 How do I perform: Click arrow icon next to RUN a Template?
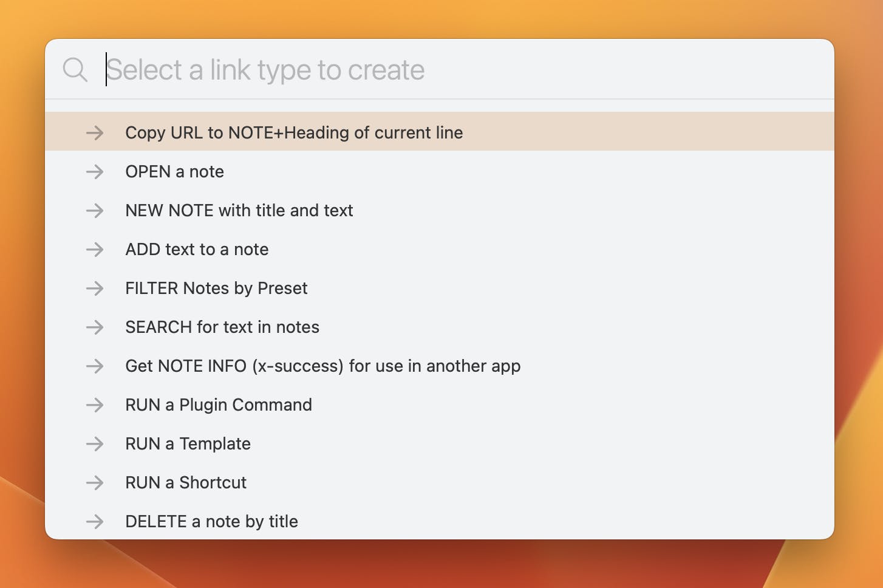95,443
